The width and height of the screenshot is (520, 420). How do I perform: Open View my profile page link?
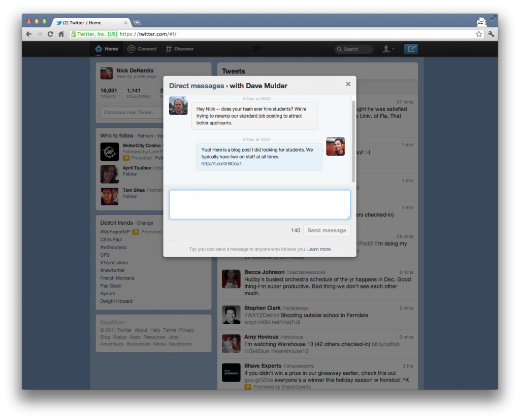pyautogui.click(x=136, y=77)
